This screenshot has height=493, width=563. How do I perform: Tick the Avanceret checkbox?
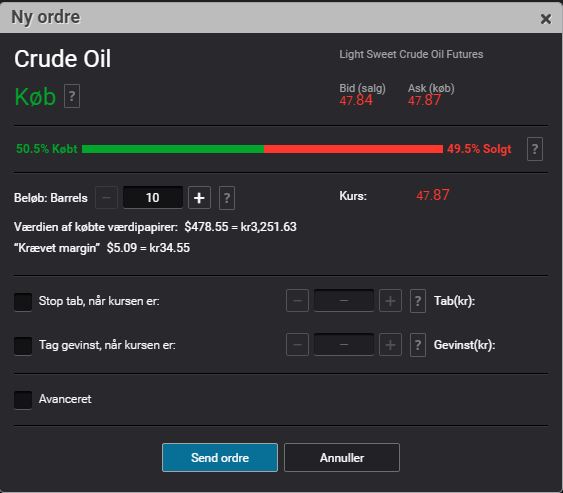23,400
